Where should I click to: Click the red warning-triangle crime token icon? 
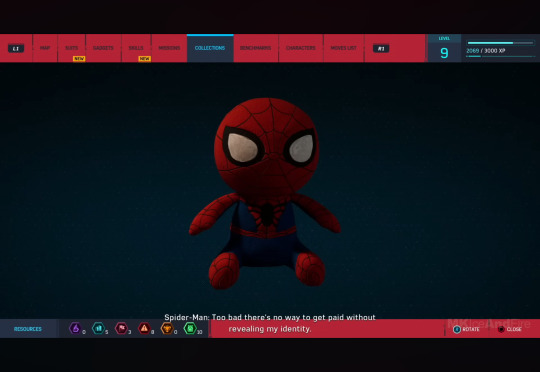click(144, 328)
